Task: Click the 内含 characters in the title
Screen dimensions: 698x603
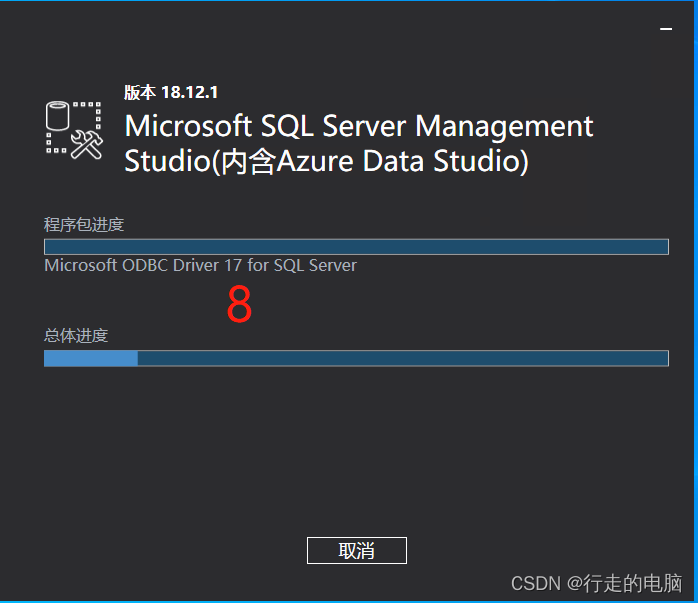Action: 248,161
